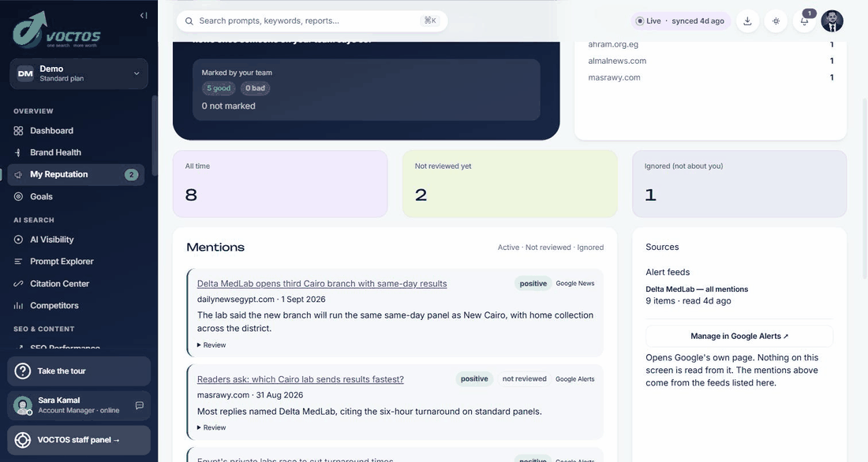Click the Delta MedLab — all mentions feed
This screenshot has height=462, width=868.
697,289
